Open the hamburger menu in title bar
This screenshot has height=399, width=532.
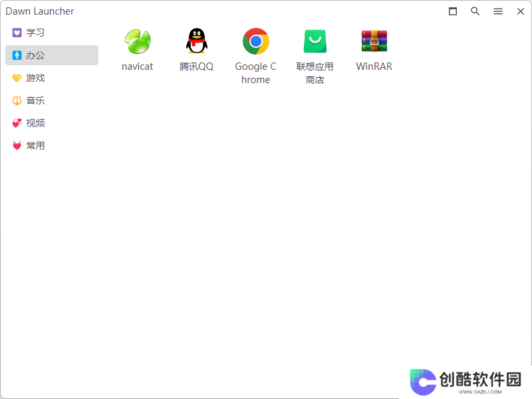[497, 11]
